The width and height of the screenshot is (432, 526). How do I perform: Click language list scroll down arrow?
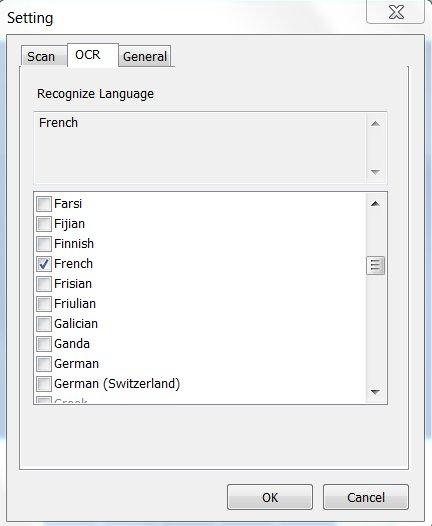tap(375, 392)
